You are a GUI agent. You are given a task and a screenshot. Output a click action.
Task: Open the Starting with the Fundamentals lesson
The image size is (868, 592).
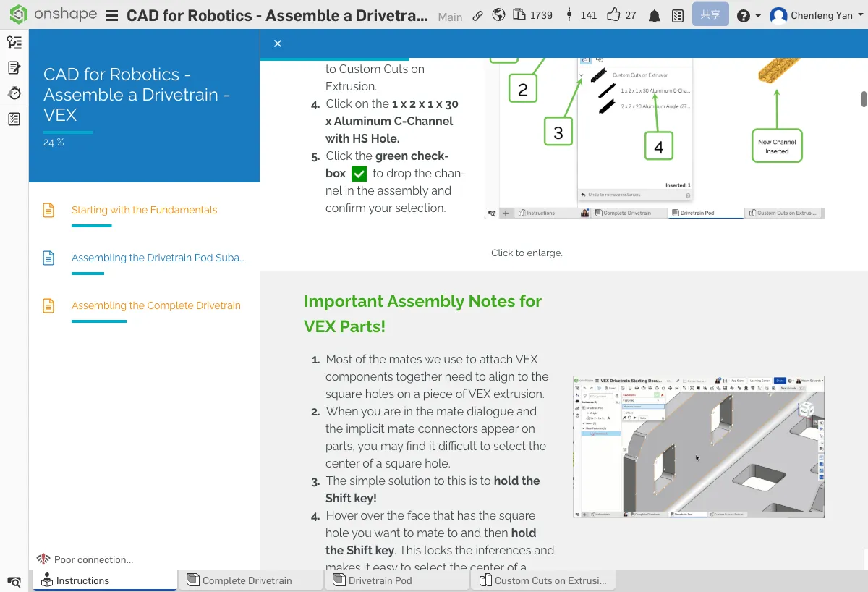[x=144, y=210]
